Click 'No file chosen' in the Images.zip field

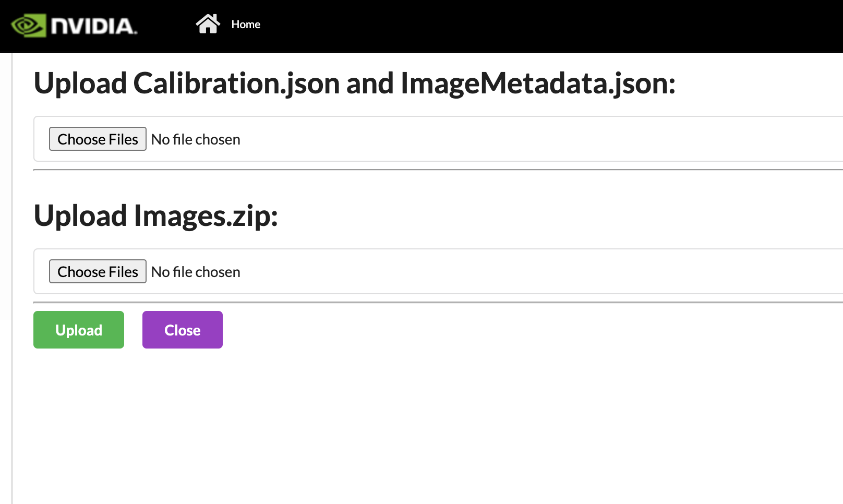pyautogui.click(x=196, y=272)
